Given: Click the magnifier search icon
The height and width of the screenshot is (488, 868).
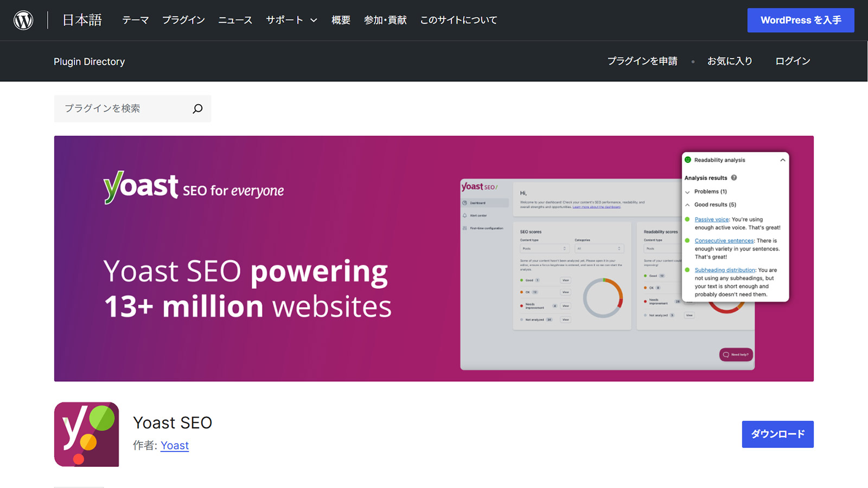Looking at the screenshot, I should coord(197,108).
